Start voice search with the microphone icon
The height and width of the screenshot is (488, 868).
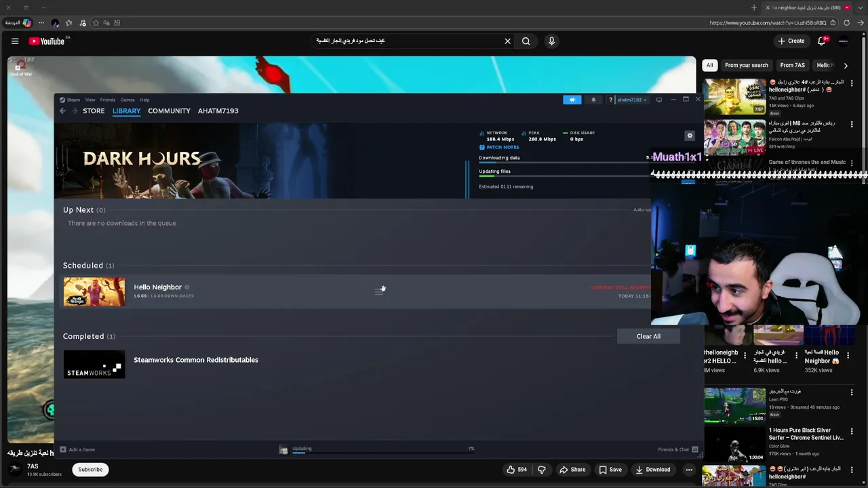[x=551, y=41]
